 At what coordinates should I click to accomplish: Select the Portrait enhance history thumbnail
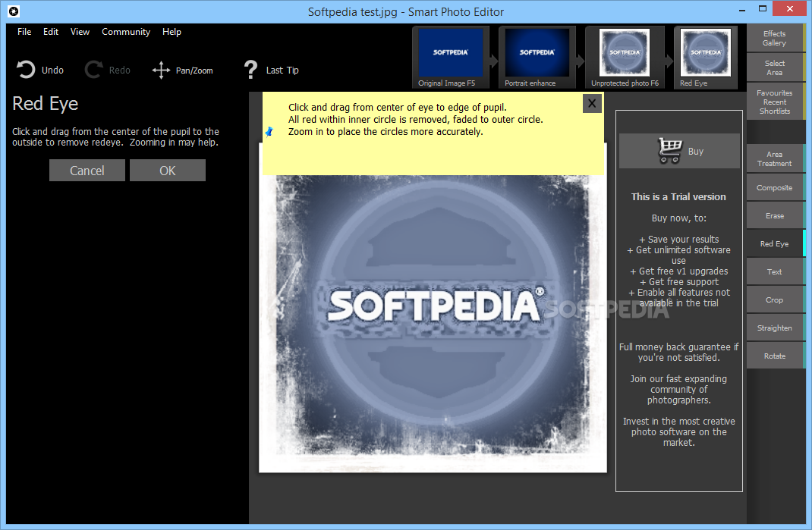tap(537, 58)
